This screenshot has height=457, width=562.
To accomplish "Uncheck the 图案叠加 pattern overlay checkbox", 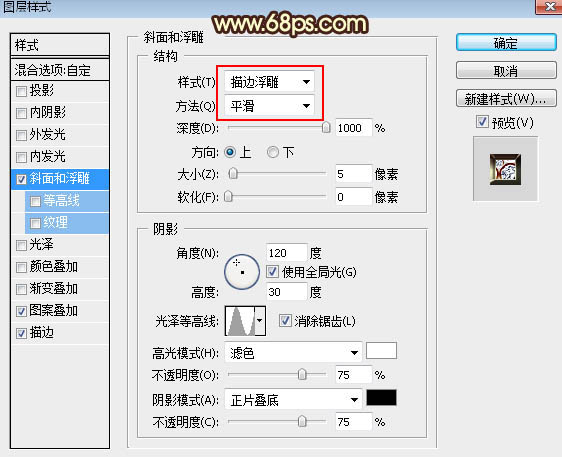I will click(21, 311).
